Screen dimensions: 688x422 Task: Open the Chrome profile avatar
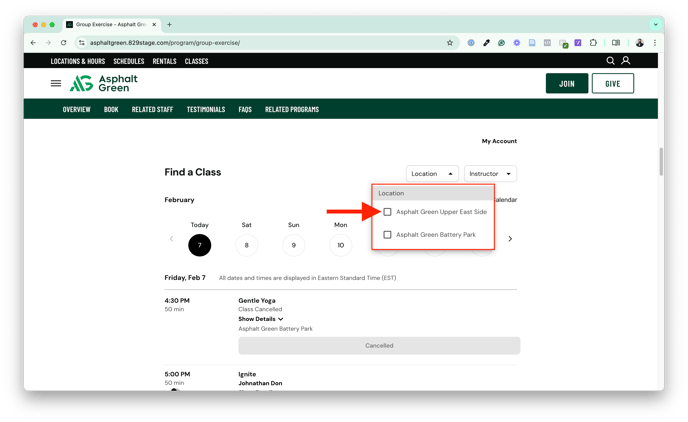640,43
